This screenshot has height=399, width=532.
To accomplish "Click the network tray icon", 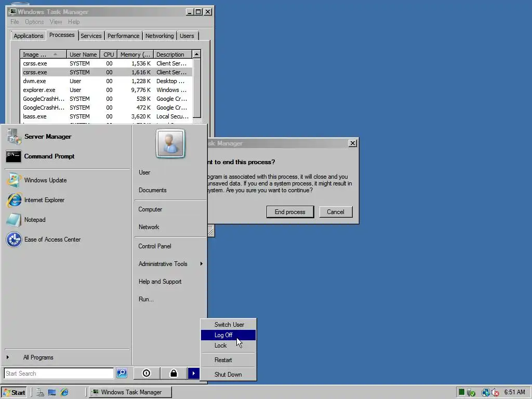I will click(x=486, y=392).
